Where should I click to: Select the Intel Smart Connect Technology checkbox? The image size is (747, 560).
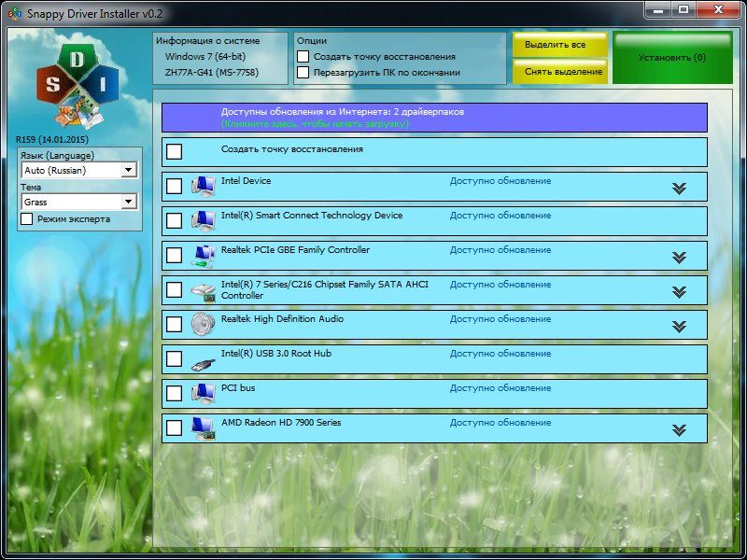coord(174,220)
